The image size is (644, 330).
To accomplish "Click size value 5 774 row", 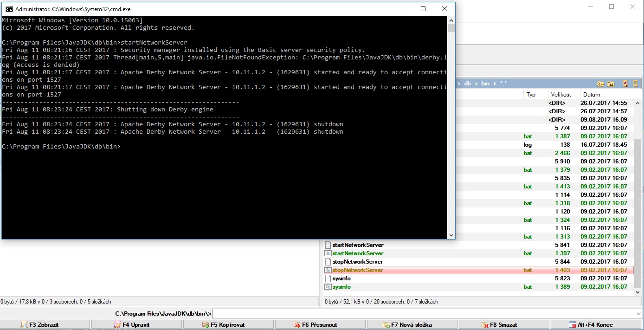I will click(562, 128).
